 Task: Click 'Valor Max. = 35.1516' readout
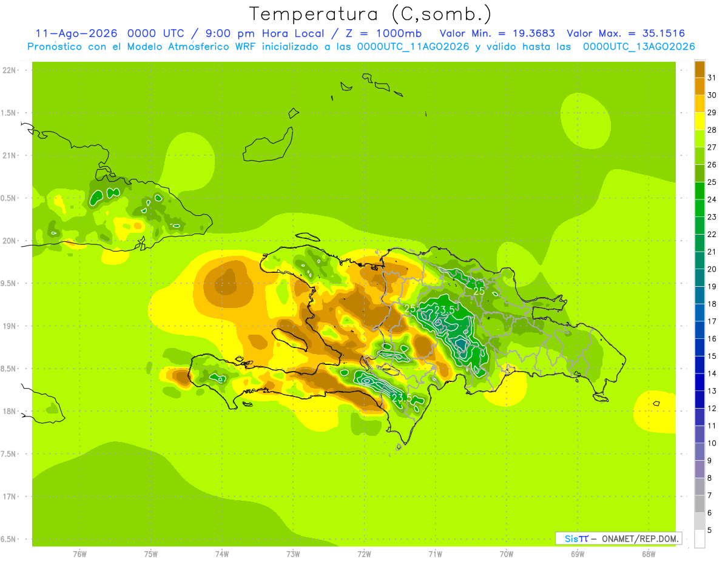[x=625, y=33]
